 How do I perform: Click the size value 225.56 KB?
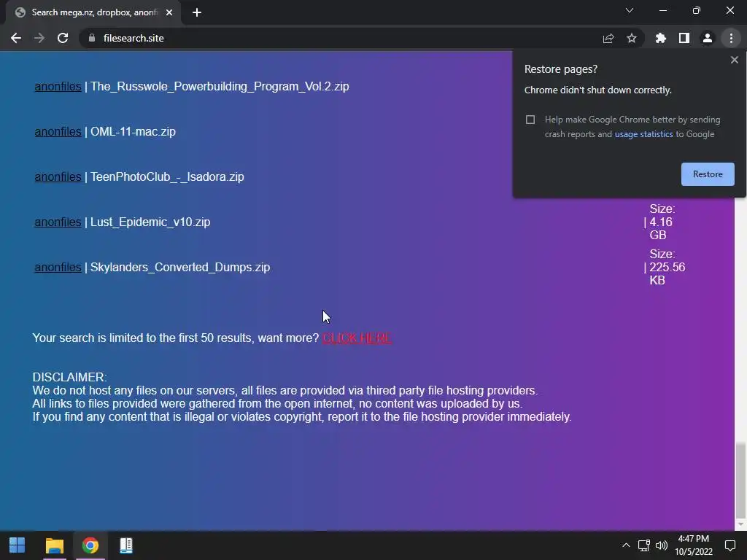(667, 274)
